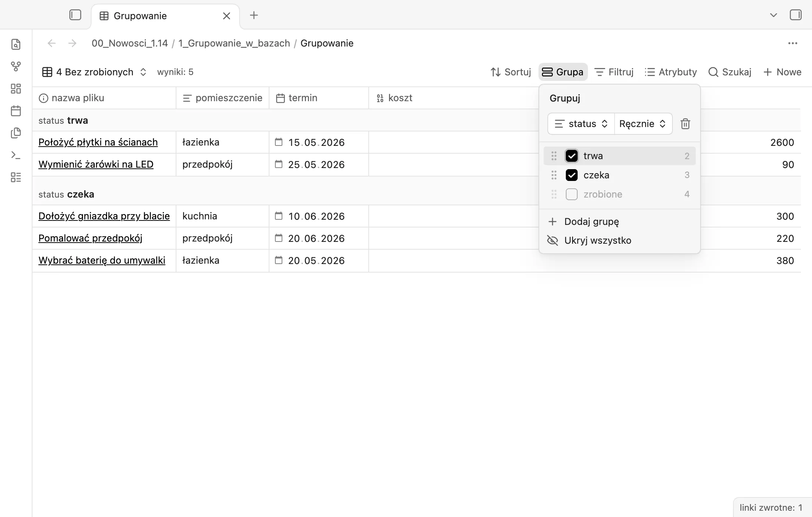Open link Wybrać baterię do umywalki
Viewport: 812px width, 517px height.
[x=102, y=260]
